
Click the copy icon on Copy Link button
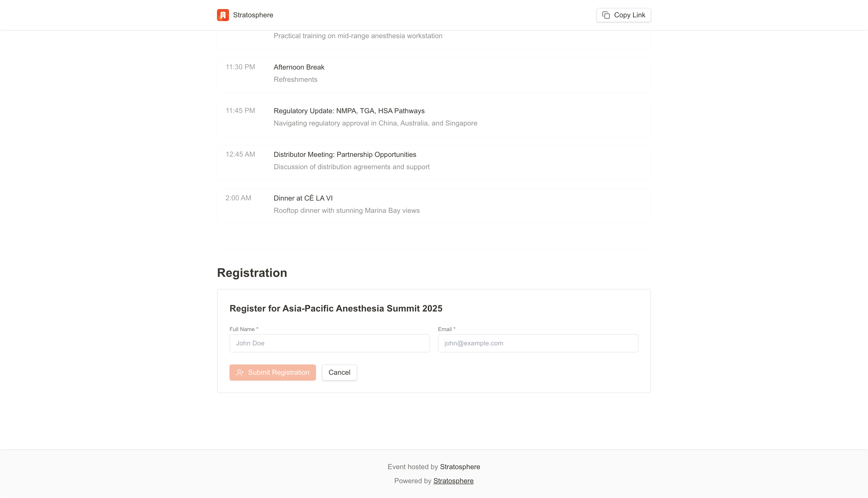tap(606, 15)
